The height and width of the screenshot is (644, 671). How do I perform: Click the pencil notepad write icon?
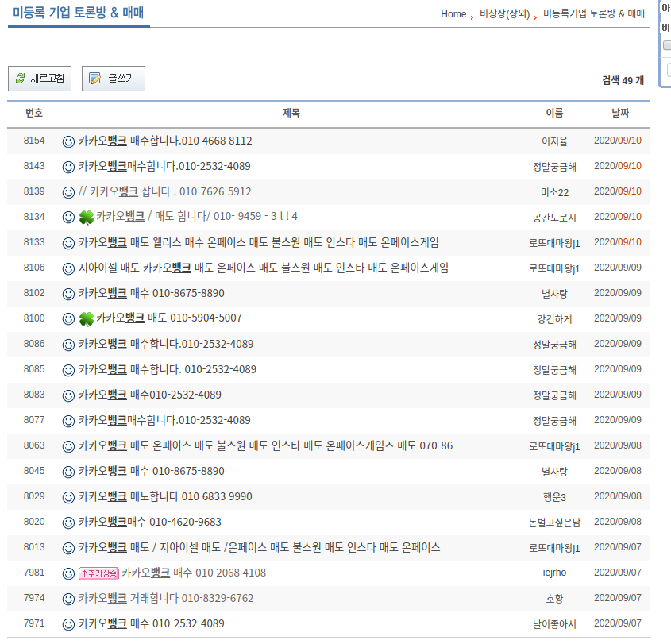(94, 79)
